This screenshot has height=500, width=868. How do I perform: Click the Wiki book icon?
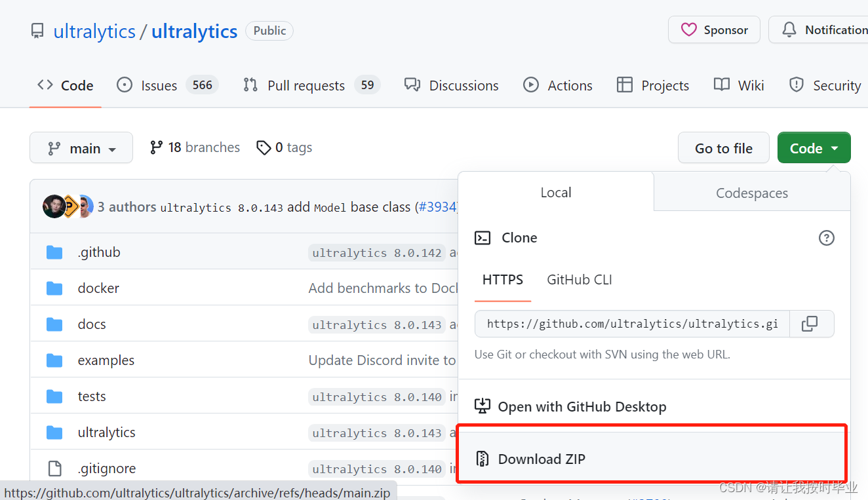coord(722,85)
